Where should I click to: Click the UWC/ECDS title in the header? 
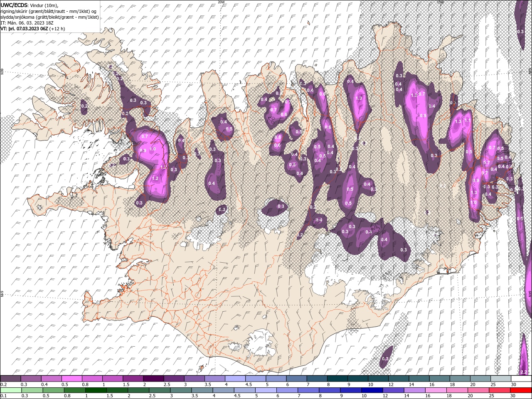click(x=14, y=5)
